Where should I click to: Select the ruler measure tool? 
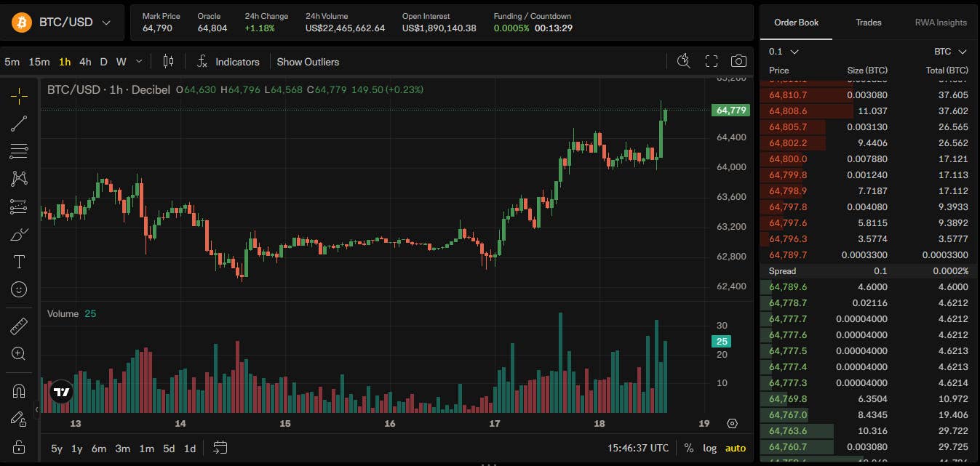19,326
